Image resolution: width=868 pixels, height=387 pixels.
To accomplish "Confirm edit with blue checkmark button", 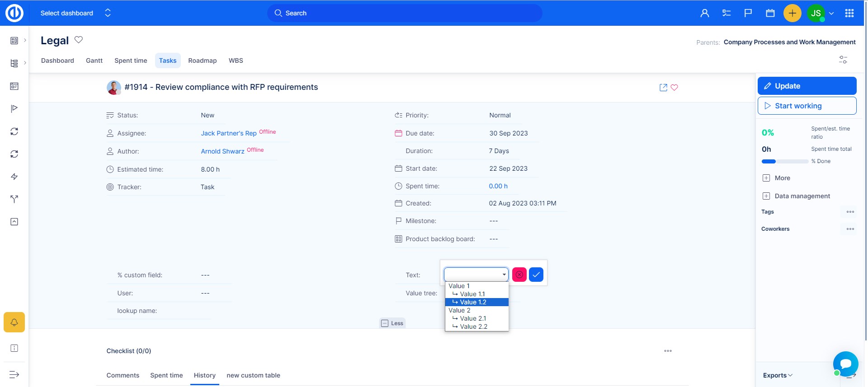I will [536, 275].
